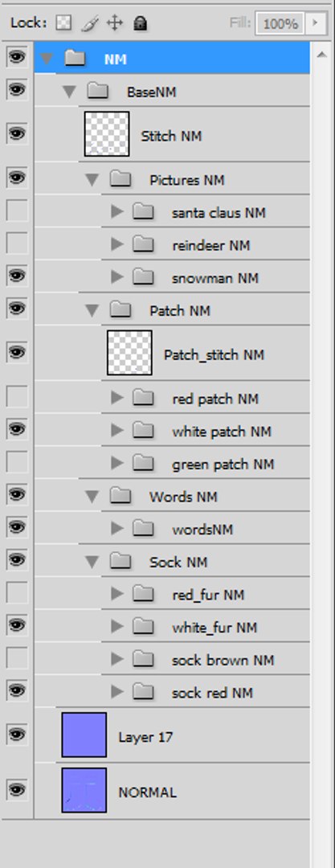
Task: Expand the sock red NM group
Action: pos(116,692)
